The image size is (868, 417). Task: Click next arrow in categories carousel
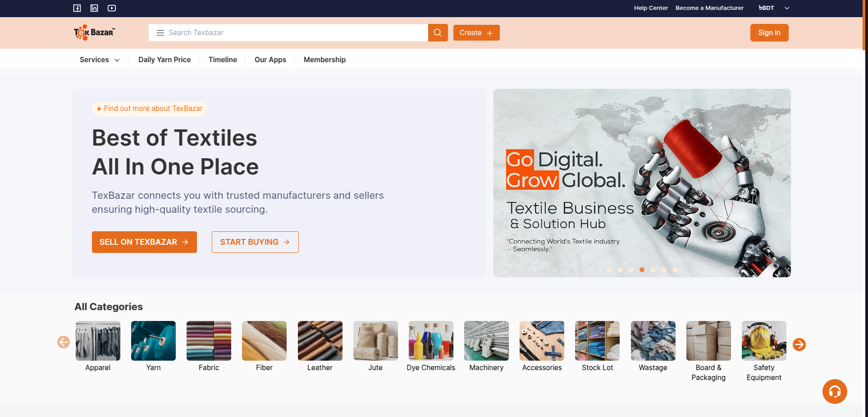(x=799, y=344)
